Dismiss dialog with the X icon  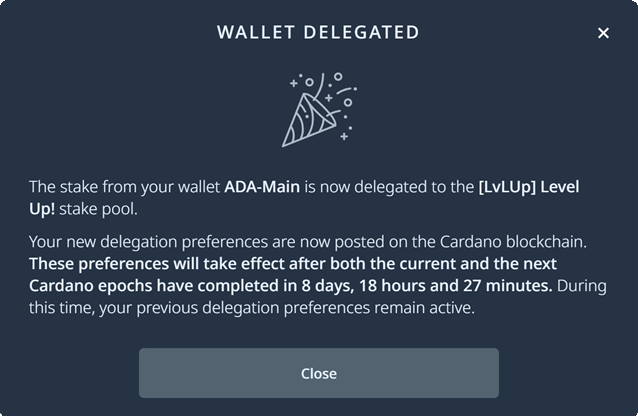click(603, 33)
